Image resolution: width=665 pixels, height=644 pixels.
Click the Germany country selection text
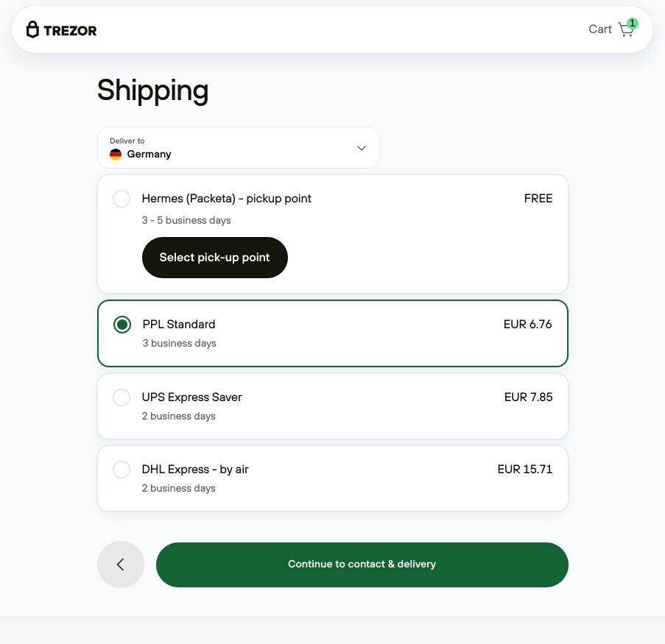point(149,155)
